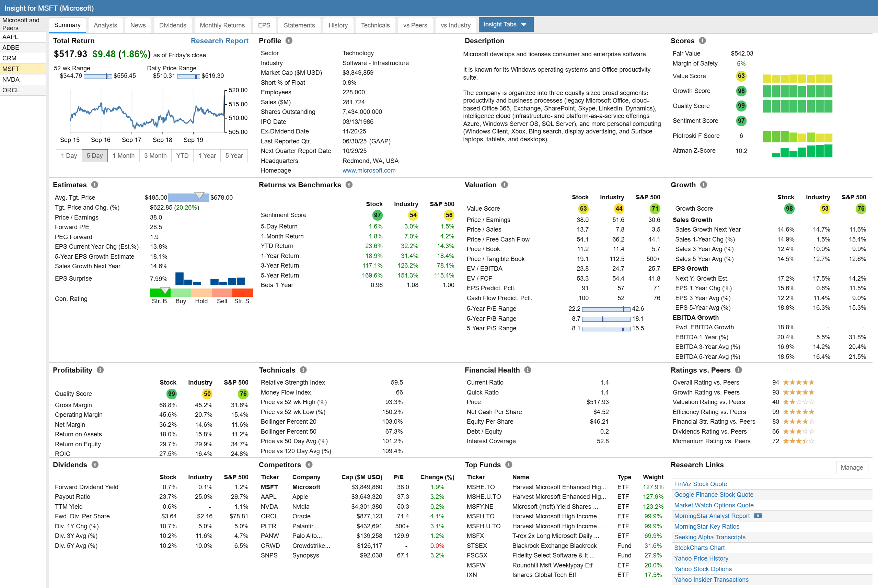
Task: Click the info icon beside Returns vs Benchmarks
Action: point(349,185)
